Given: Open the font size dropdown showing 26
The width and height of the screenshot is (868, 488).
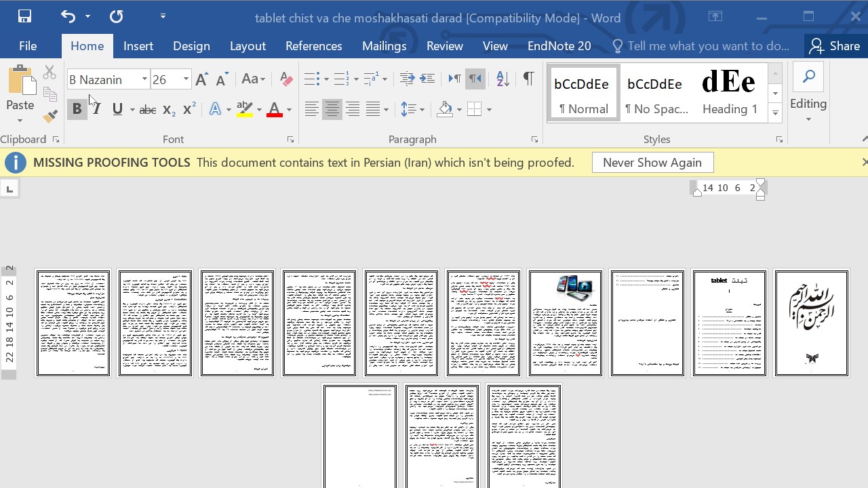Looking at the screenshot, I should (x=186, y=80).
